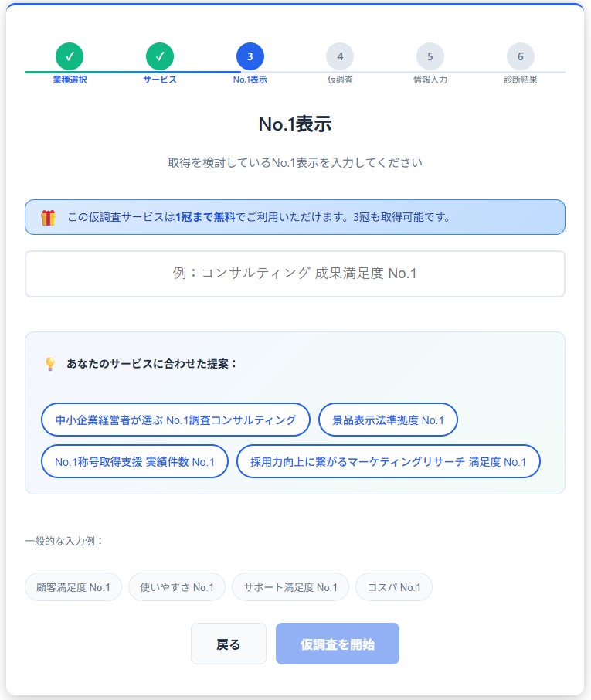This screenshot has width=591, height=700.
Task: Jump to step 6 診断結果 circle
Action: [x=521, y=56]
